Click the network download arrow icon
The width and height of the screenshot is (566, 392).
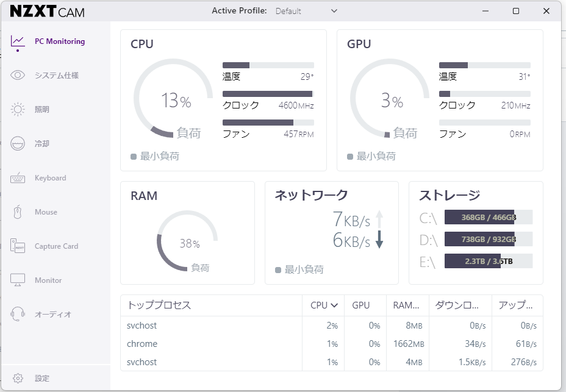[x=379, y=240]
